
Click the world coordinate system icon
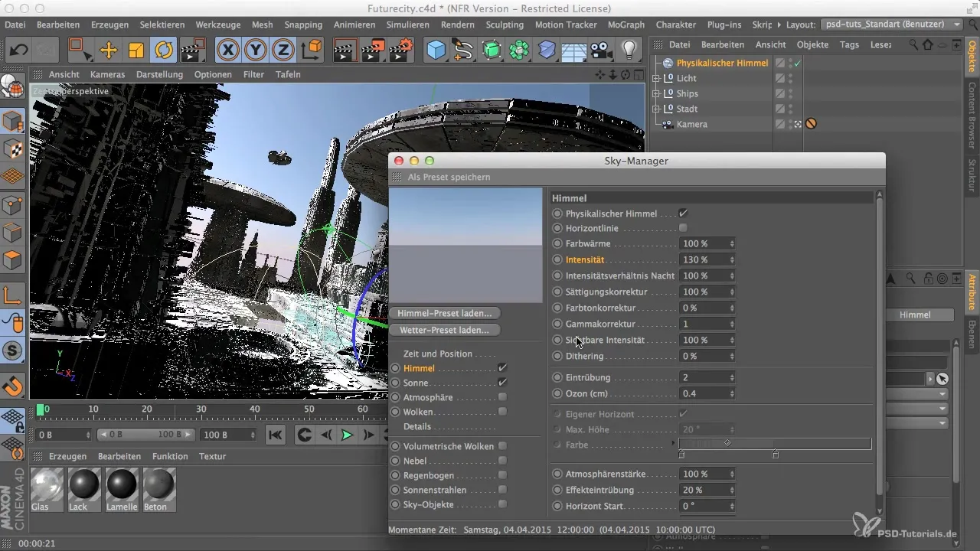[x=312, y=51]
